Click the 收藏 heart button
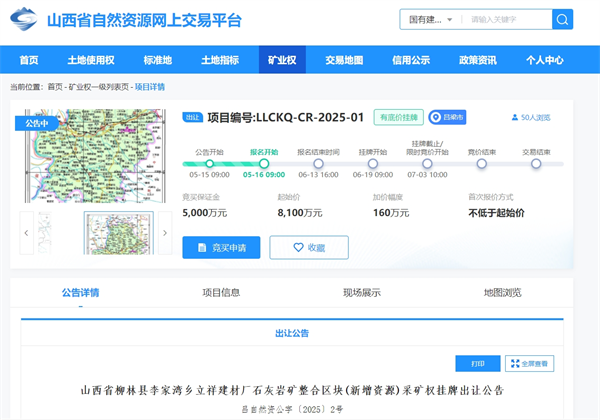This screenshot has height=420, width=600. 309,247
